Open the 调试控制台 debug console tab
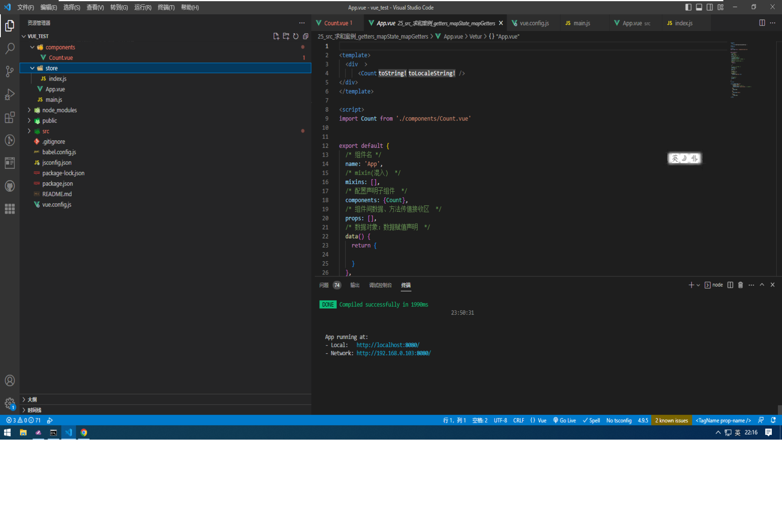Viewport: 782px width, 532px height. [x=380, y=285]
